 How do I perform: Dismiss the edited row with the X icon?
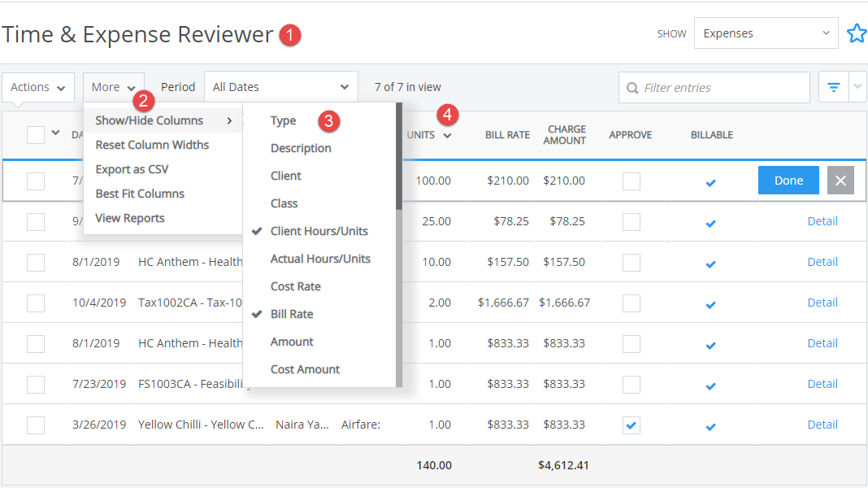(840, 181)
